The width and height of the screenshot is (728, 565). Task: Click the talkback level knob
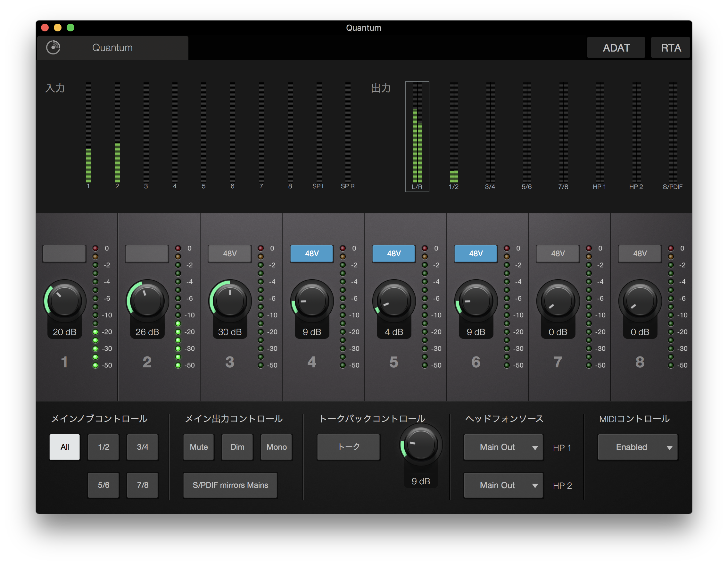click(421, 445)
